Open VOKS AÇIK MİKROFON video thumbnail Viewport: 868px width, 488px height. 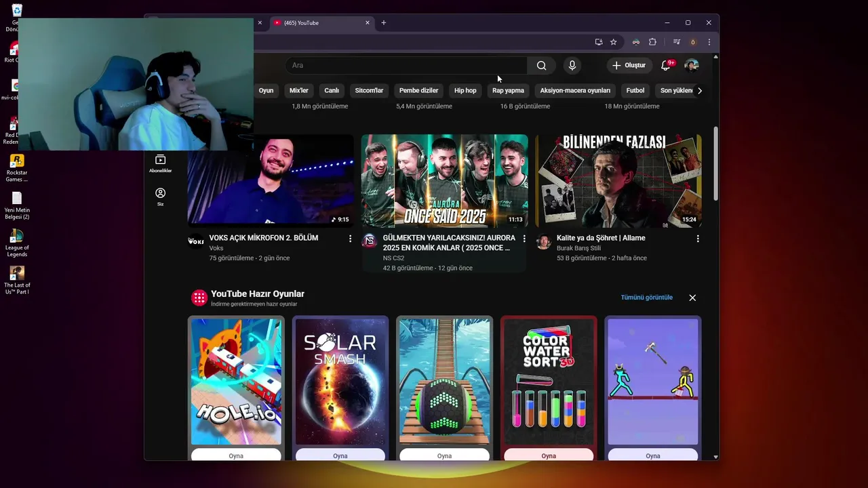pyautogui.click(x=271, y=180)
